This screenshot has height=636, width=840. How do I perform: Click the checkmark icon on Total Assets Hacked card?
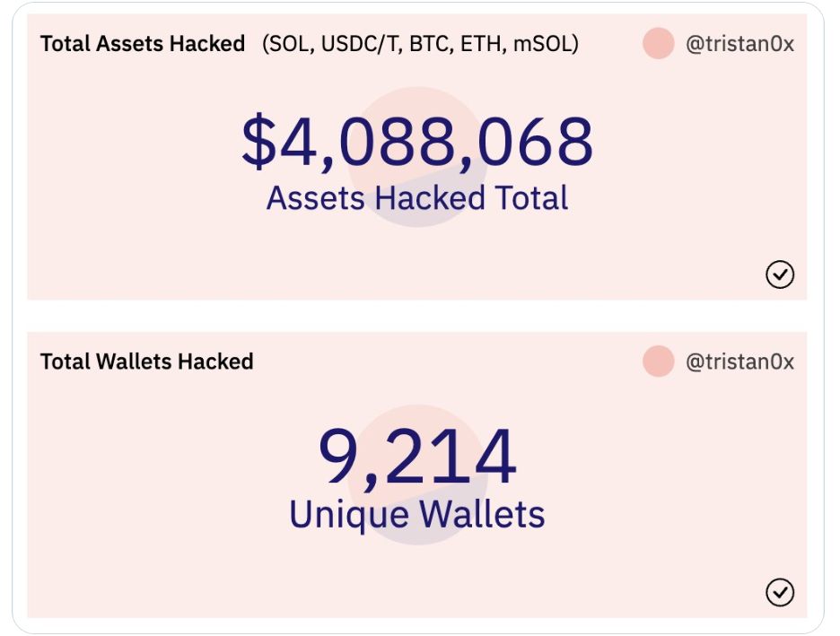click(780, 274)
